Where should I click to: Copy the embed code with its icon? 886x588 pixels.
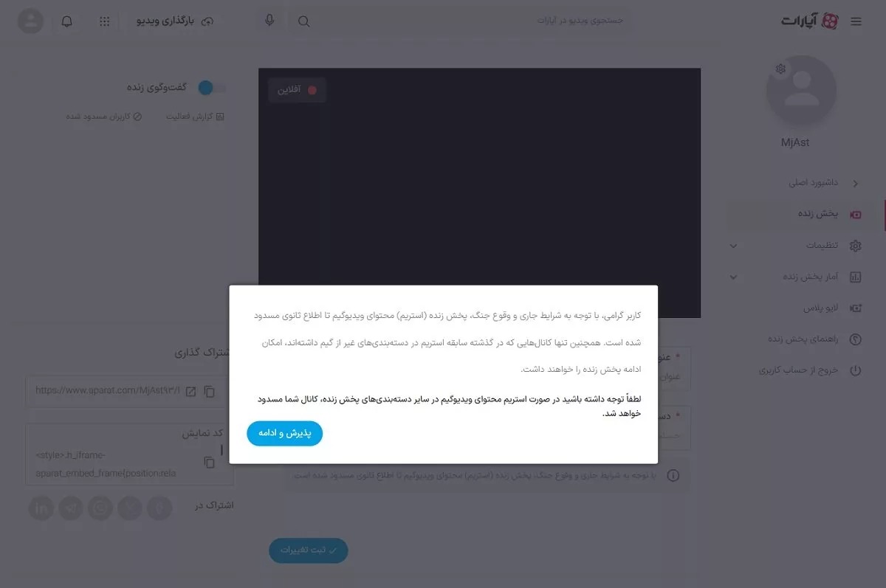tap(210, 463)
